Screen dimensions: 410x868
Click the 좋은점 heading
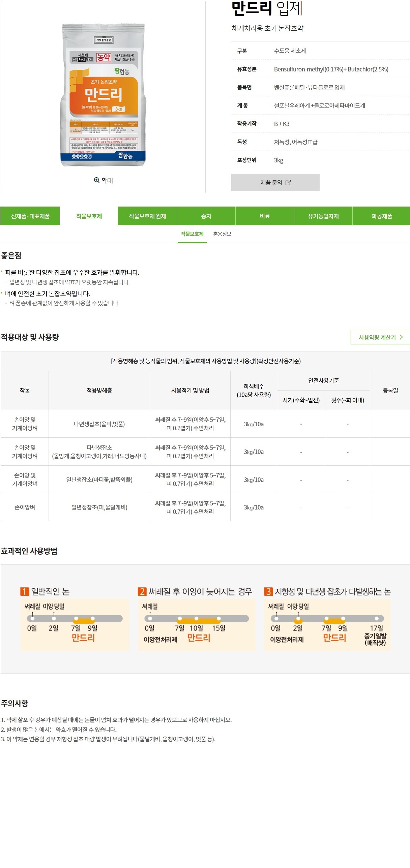coord(11,256)
